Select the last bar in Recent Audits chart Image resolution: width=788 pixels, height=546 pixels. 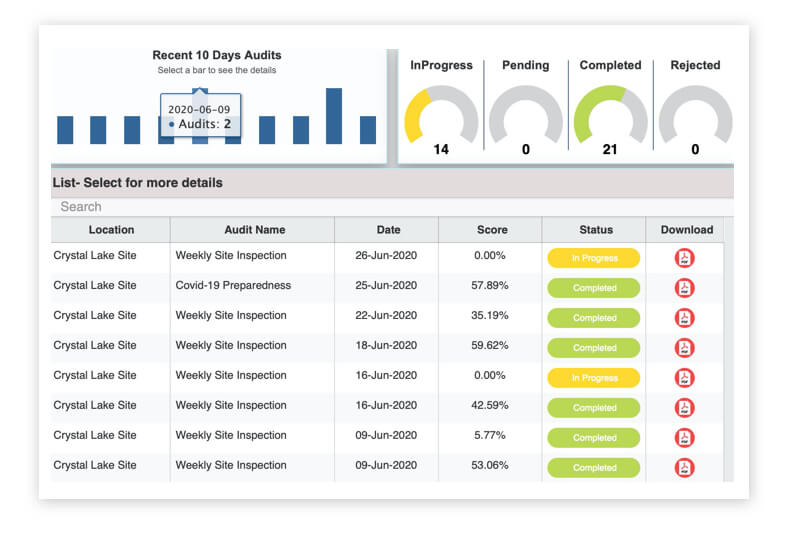pyautogui.click(x=368, y=130)
